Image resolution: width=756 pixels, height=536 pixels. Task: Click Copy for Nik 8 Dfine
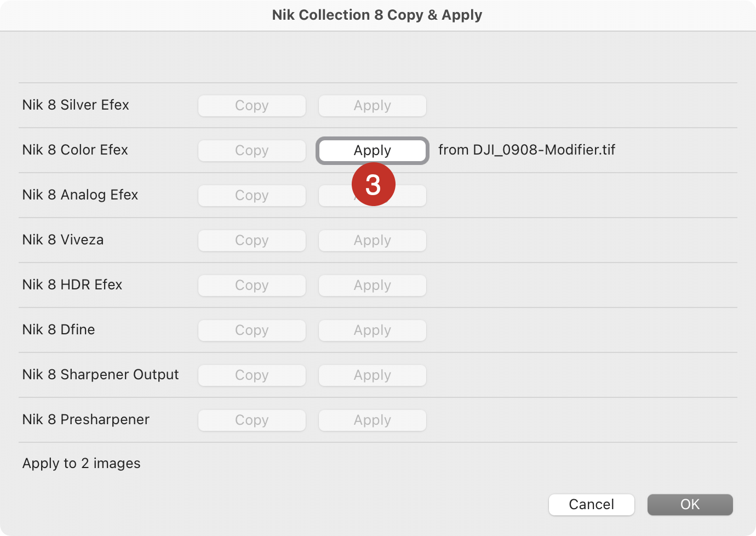[252, 330]
